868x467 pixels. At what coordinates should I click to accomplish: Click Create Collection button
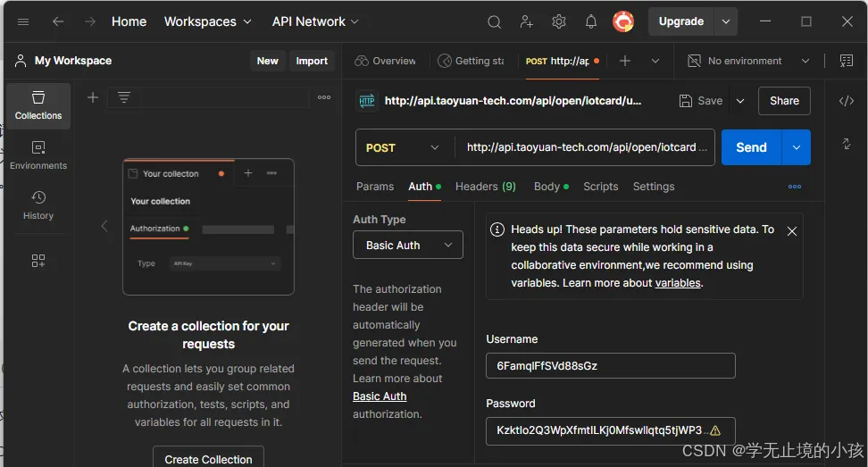click(208, 459)
